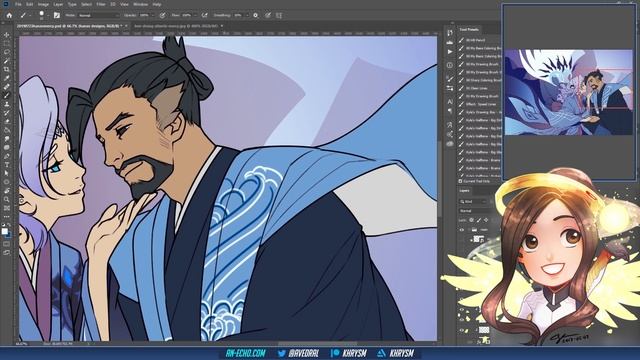Viewport: 640px width, 360px height.
Task: Open the Filter menu
Action: click(101, 4)
